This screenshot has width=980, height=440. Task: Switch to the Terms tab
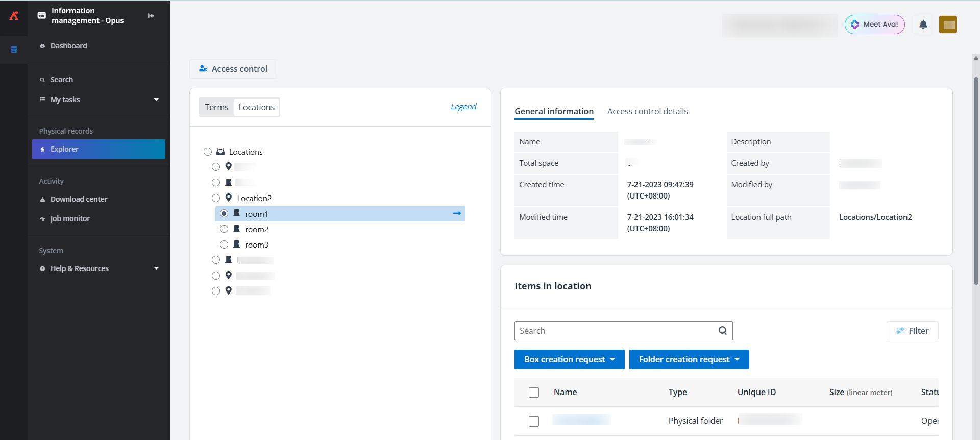click(x=216, y=107)
